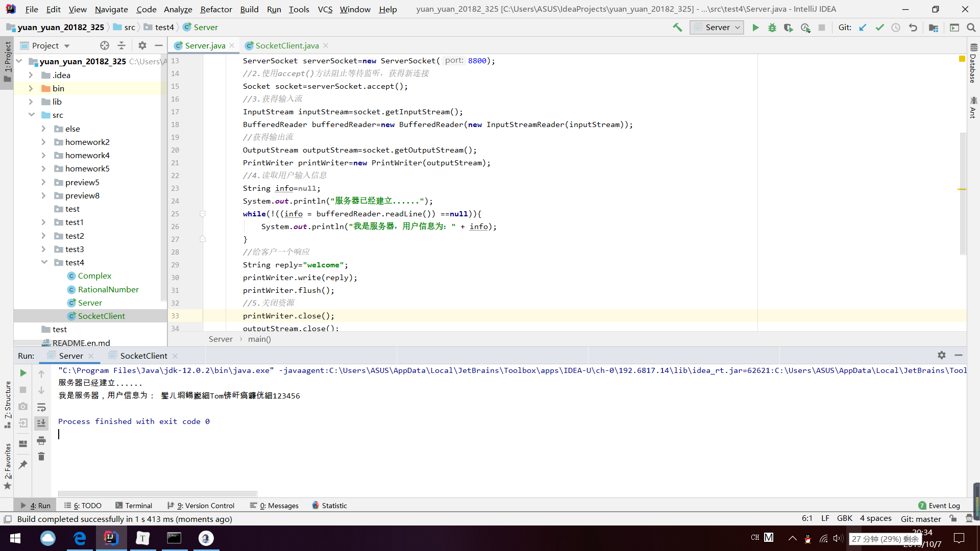980x551 pixels.
Task: Switch to the SocketClient.java editor tab
Action: [x=287, y=45]
